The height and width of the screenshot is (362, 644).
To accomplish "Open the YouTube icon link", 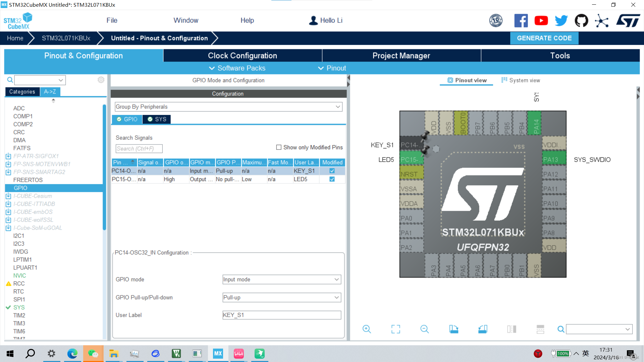I will [541, 21].
